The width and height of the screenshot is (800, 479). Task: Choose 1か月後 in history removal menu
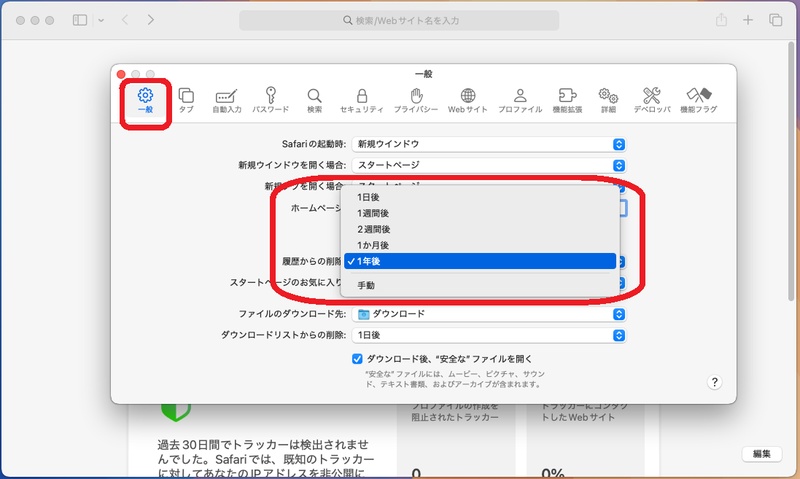coord(480,245)
